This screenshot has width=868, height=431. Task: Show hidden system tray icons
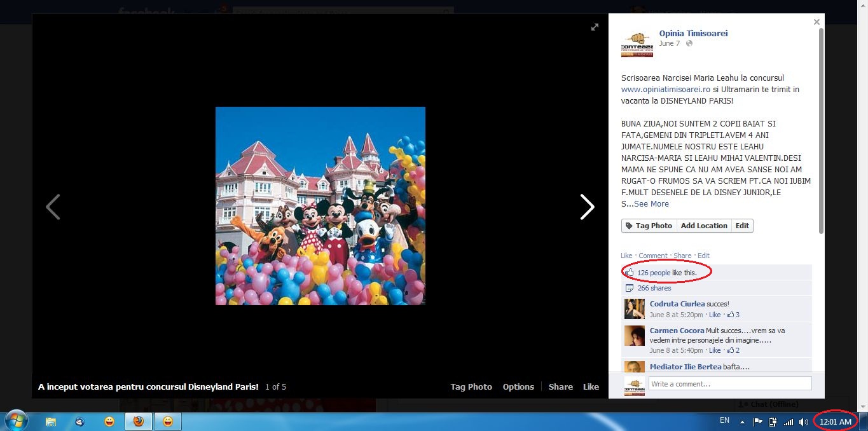pyautogui.click(x=741, y=421)
